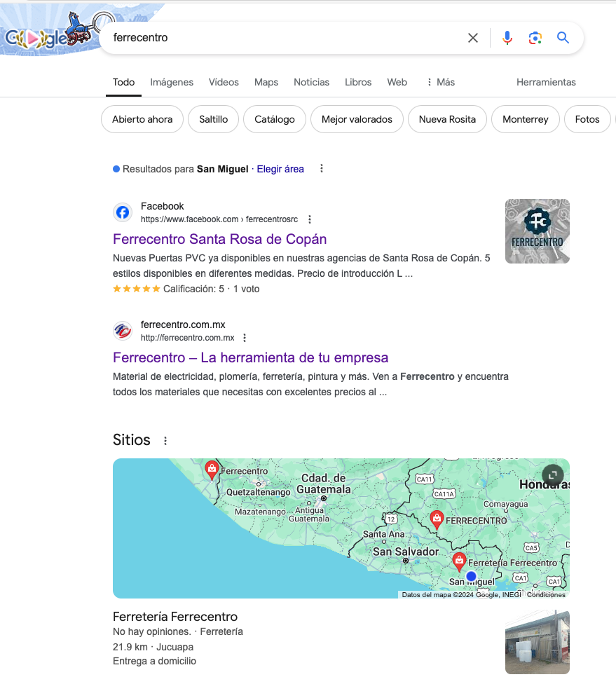Open Ferrecentro – La herramienta de tu empresa
The image size is (616, 677).
click(x=250, y=357)
